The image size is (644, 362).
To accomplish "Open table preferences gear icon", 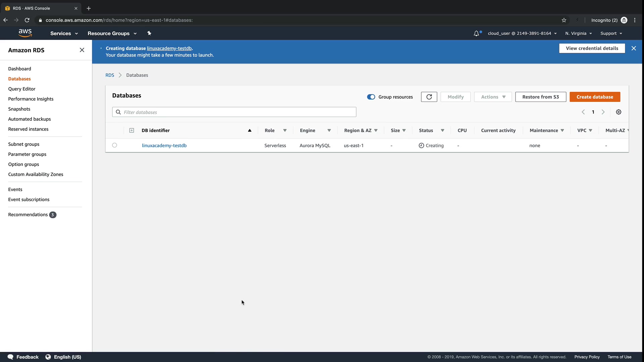I will pyautogui.click(x=619, y=112).
